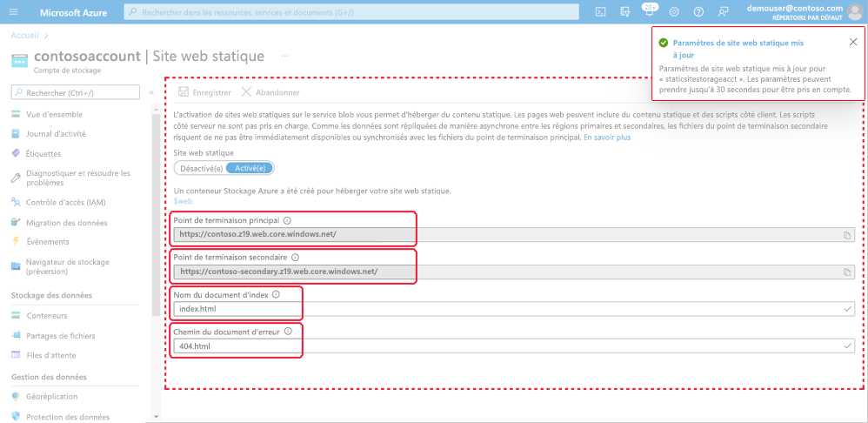Open the hamburger portal menu
This screenshot has height=423, width=868.
[15, 11]
